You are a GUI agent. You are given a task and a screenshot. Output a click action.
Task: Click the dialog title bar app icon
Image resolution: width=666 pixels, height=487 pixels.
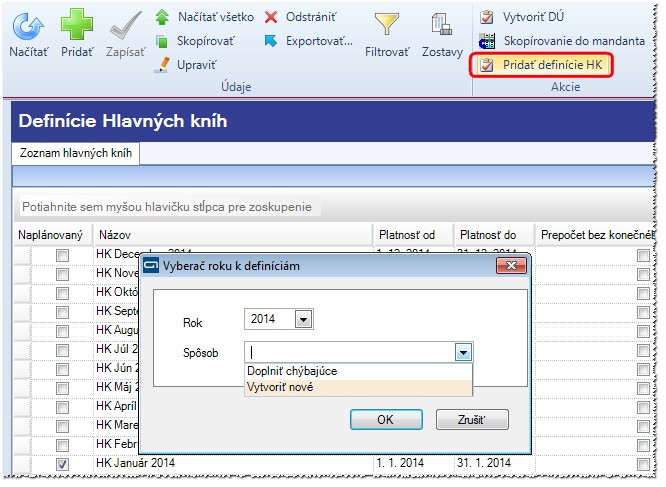point(151,266)
